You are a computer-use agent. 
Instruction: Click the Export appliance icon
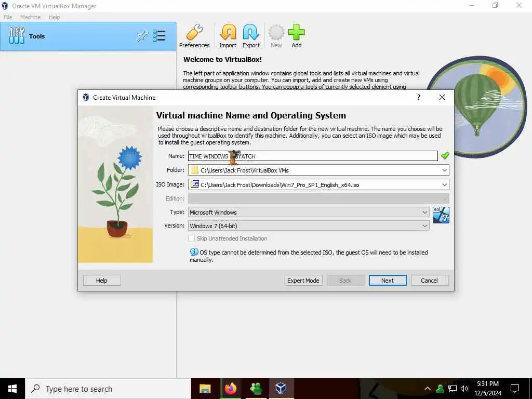(x=251, y=36)
